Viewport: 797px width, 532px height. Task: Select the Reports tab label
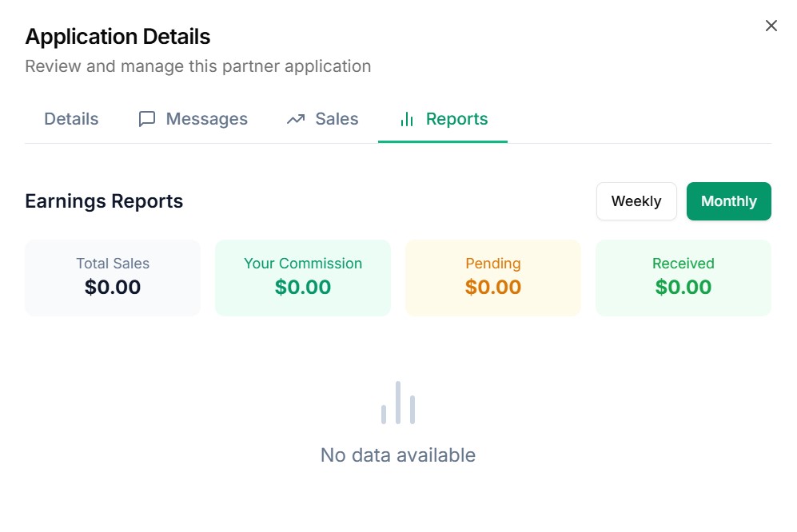pyautogui.click(x=456, y=119)
